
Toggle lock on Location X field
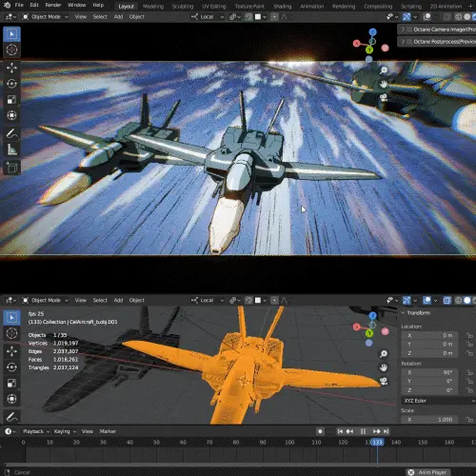(x=469, y=335)
